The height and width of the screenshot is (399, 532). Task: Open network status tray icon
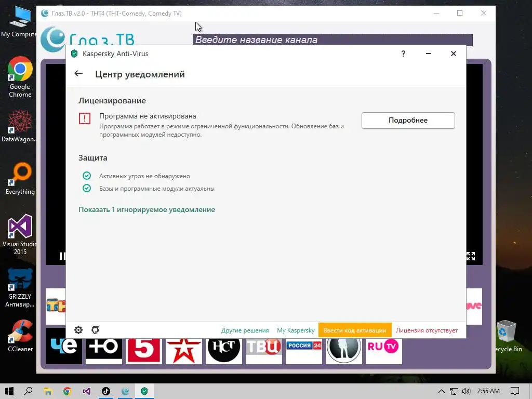click(x=454, y=391)
